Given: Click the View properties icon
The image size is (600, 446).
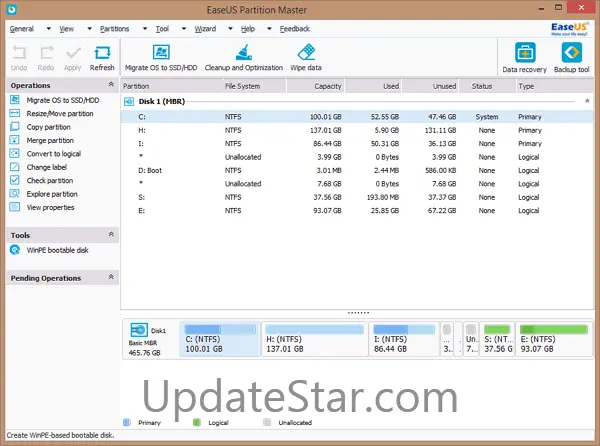Looking at the screenshot, I should [x=15, y=207].
